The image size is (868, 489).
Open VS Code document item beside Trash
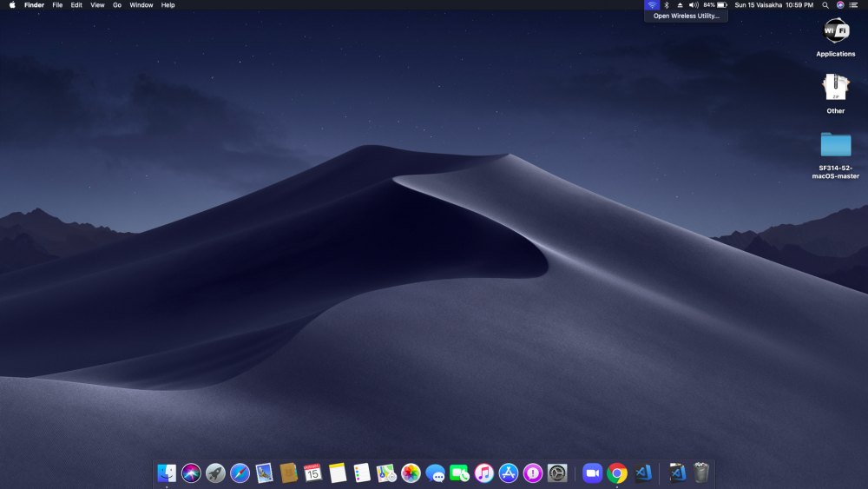[677, 473]
